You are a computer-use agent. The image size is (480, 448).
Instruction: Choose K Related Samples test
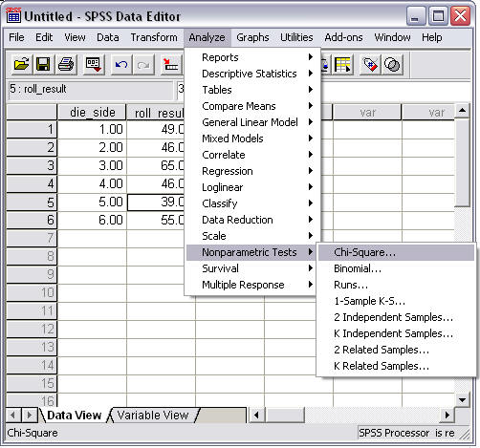[x=396, y=366]
